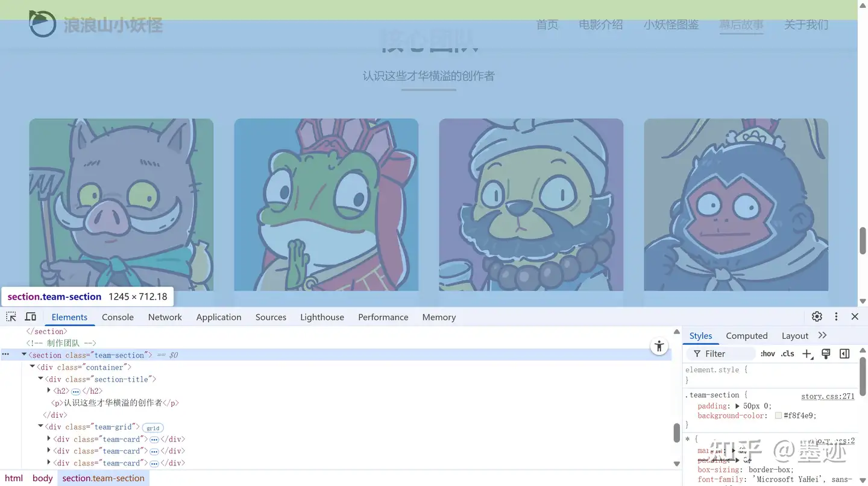
Task: Open the 小妖怪图鉴 navigation link
Action: pos(671,25)
